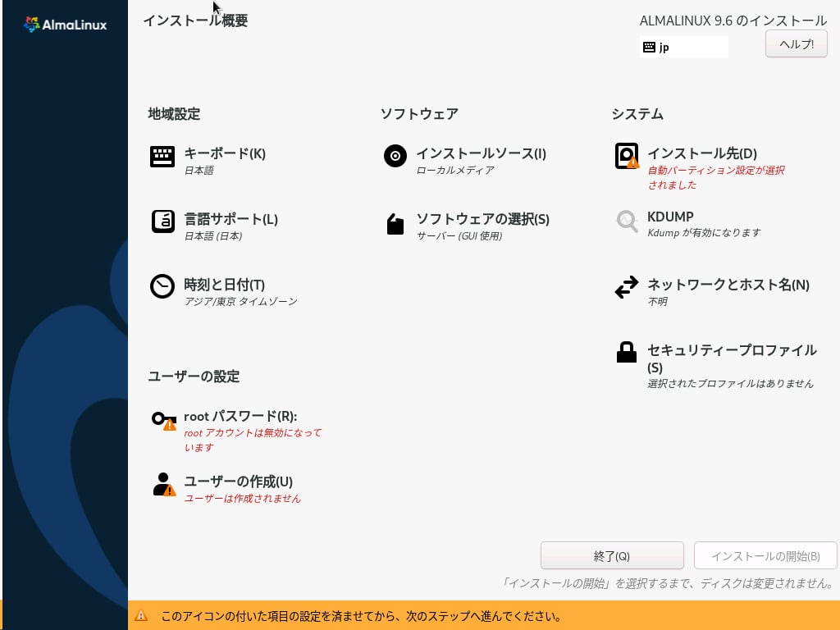The width and height of the screenshot is (840, 630).
Task: Click the package icon for ソフトウェアの選択
Action: (395, 224)
